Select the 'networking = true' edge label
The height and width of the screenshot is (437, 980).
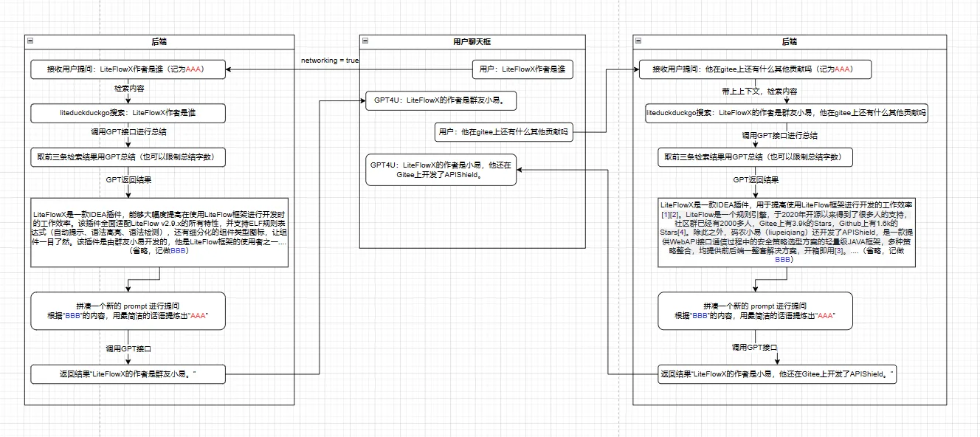329,60
